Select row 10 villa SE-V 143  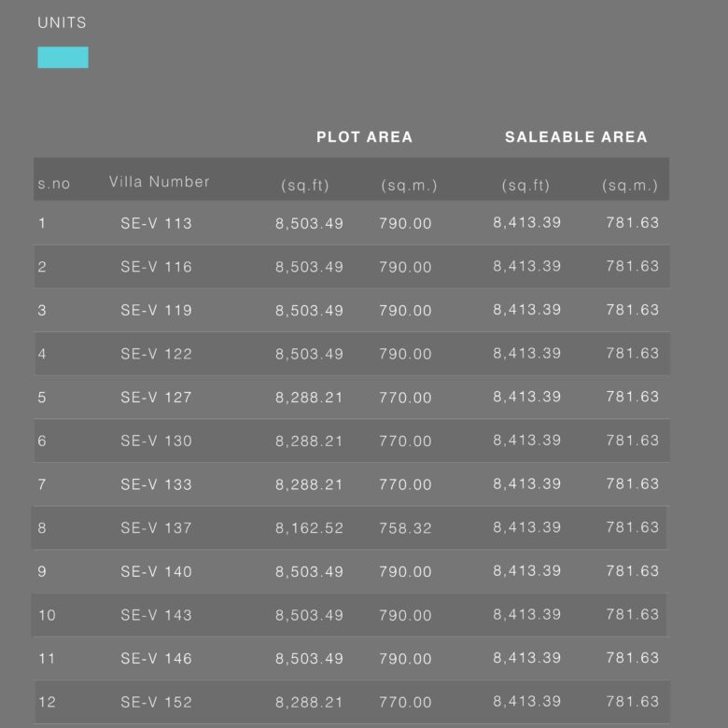click(x=156, y=615)
